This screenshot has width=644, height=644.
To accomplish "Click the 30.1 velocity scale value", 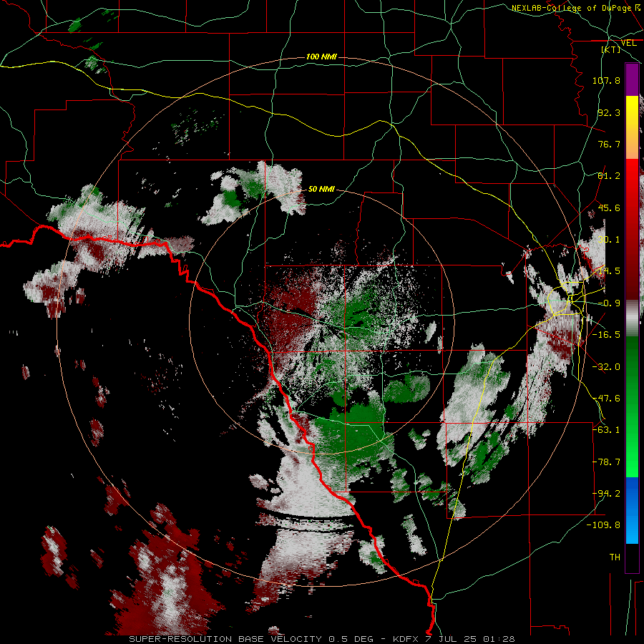I will click(x=609, y=240).
